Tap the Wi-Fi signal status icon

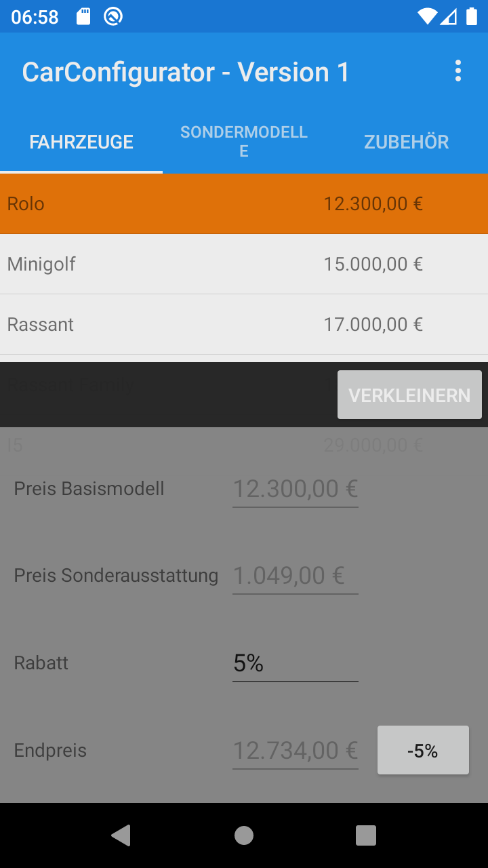tap(427, 16)
